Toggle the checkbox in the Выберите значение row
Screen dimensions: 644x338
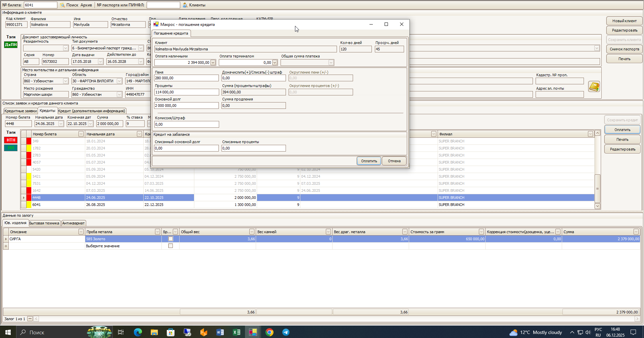click(x=170, y=246)
